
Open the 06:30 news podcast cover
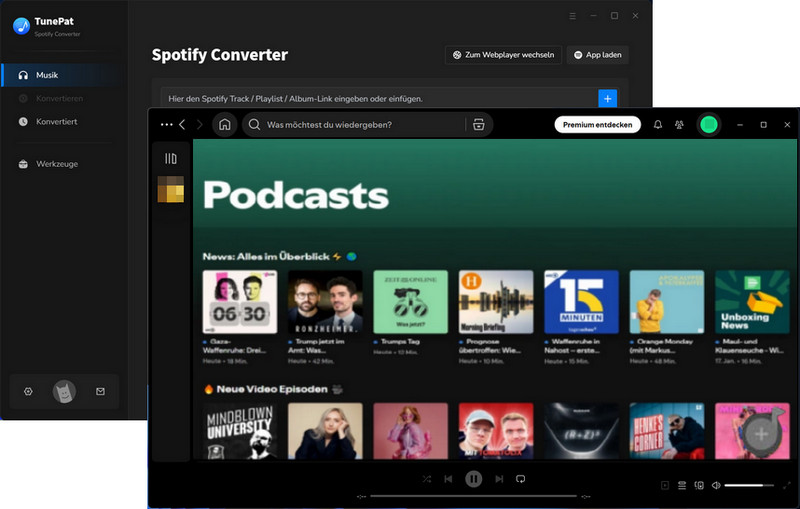click(x=240, y=302)
